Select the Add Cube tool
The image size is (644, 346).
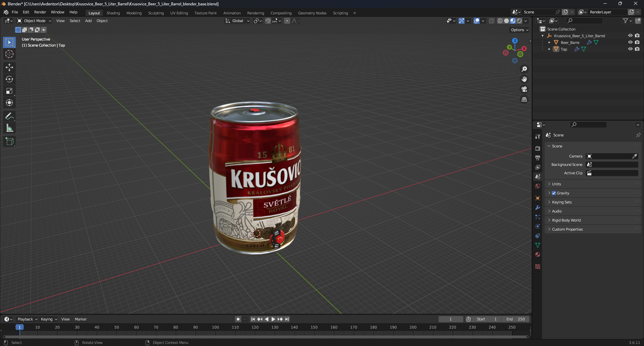9,141
